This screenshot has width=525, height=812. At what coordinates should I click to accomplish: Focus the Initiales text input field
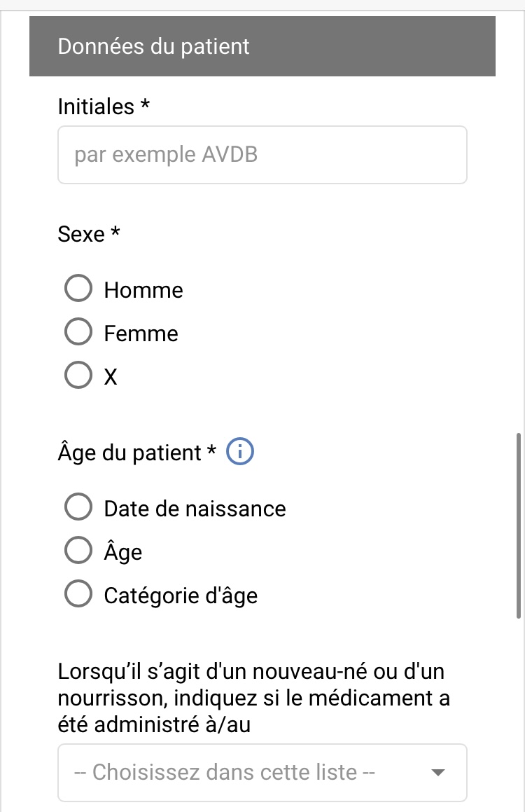click(262, 155)
